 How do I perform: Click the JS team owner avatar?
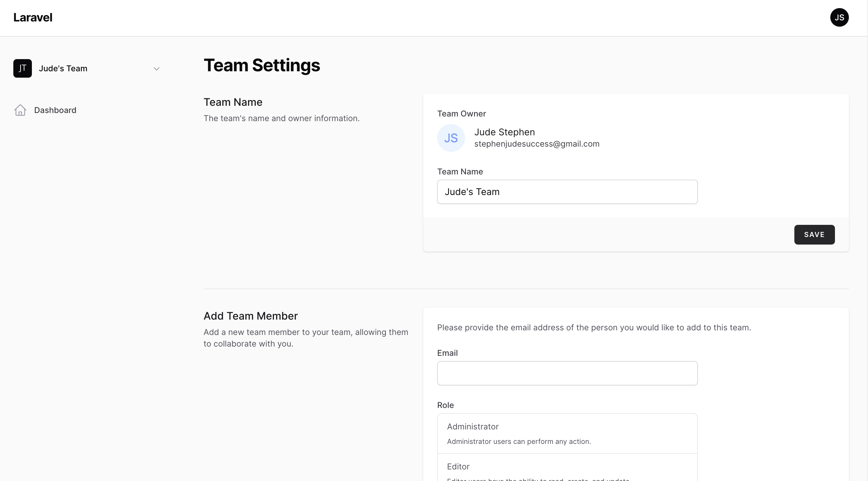click(451, 138)
